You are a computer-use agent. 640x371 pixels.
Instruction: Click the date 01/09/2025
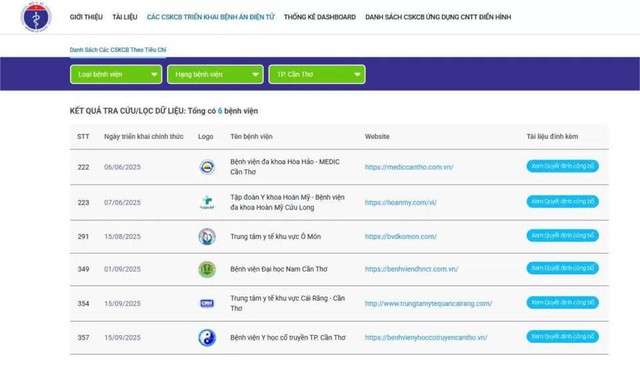pos(122,269)
